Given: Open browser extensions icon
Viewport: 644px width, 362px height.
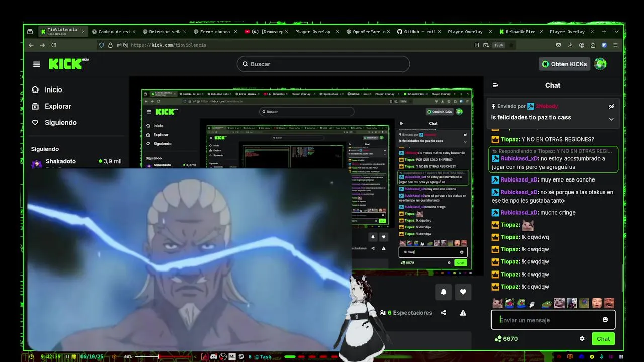Looking at the screenshot, I should point(593,45).
